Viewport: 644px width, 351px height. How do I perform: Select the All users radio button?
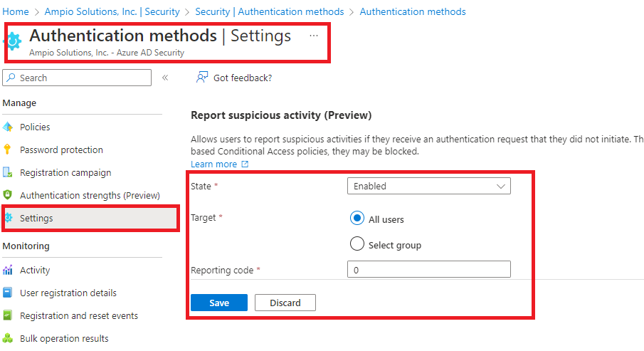point(357,219)
